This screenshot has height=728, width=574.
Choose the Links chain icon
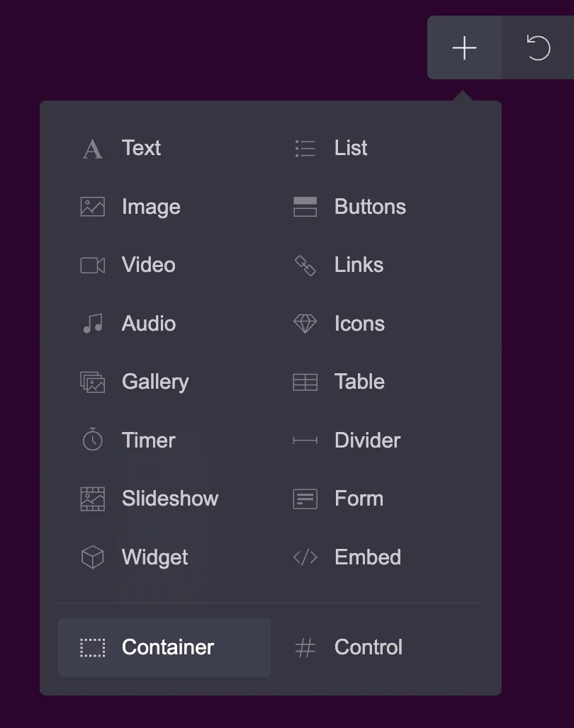pyautogui.click(x=305, y=266)
